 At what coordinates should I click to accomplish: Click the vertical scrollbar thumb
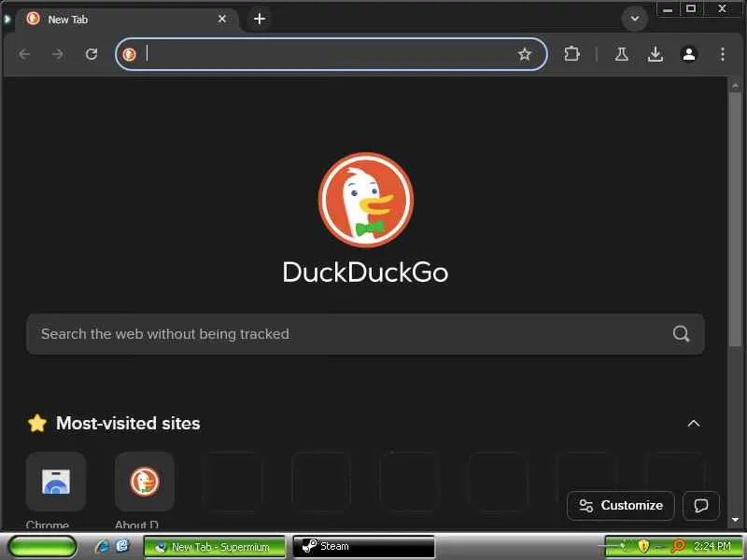click(735, 219)
